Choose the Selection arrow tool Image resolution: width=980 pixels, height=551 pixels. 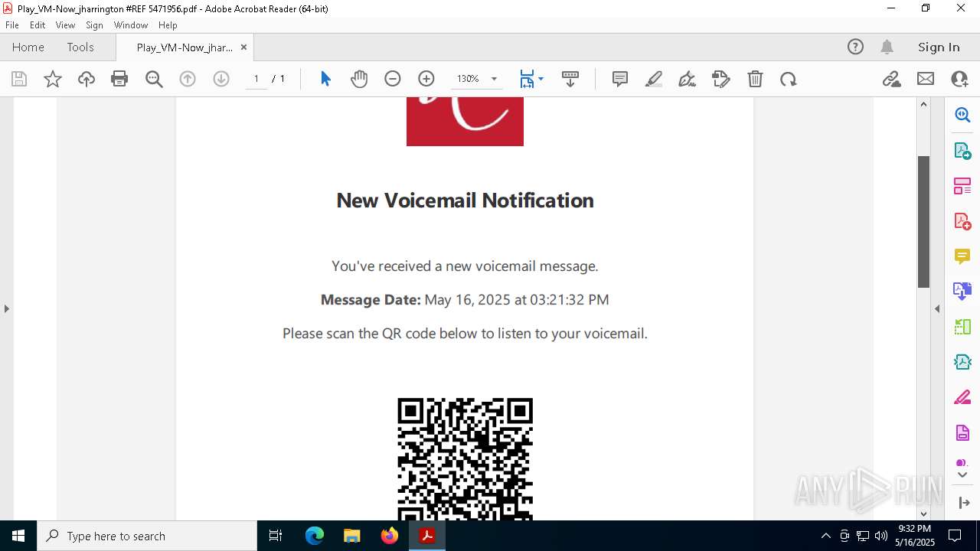pyautogui.click(x=325, y=79)
